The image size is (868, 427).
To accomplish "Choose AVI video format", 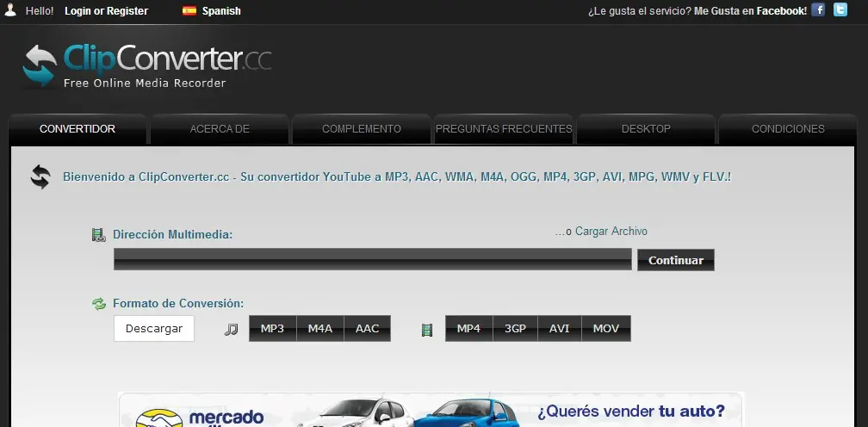I will point(560,329).
